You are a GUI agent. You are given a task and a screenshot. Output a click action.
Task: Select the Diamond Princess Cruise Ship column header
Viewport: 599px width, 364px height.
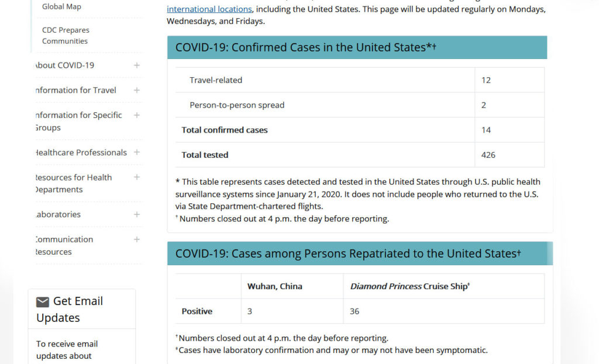tap(410, 286)
